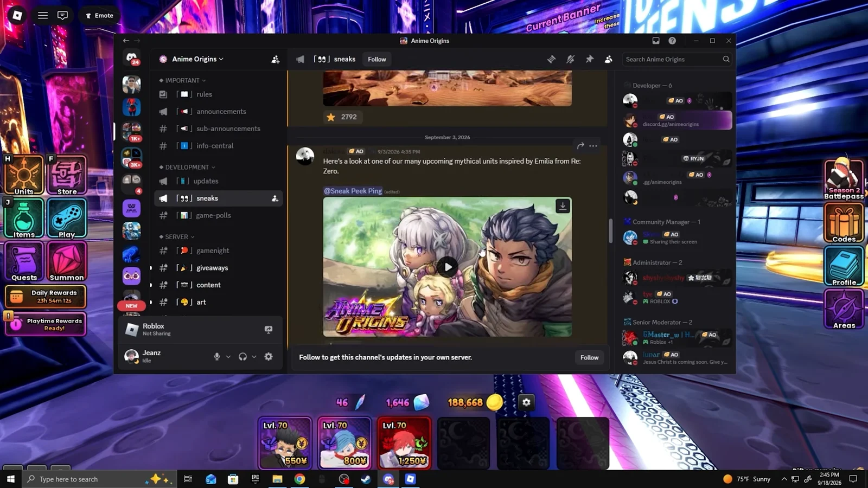Open Discord help question mark icon

[672, 41]
